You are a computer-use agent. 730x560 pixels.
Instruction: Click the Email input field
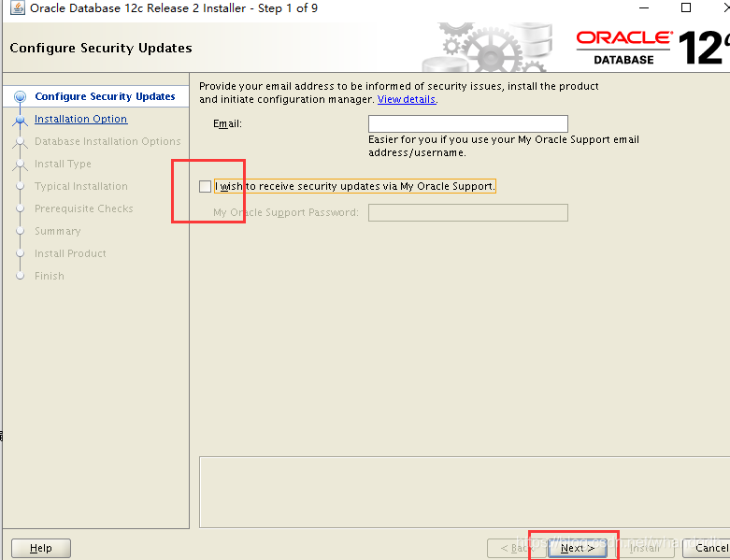(468, 123)
